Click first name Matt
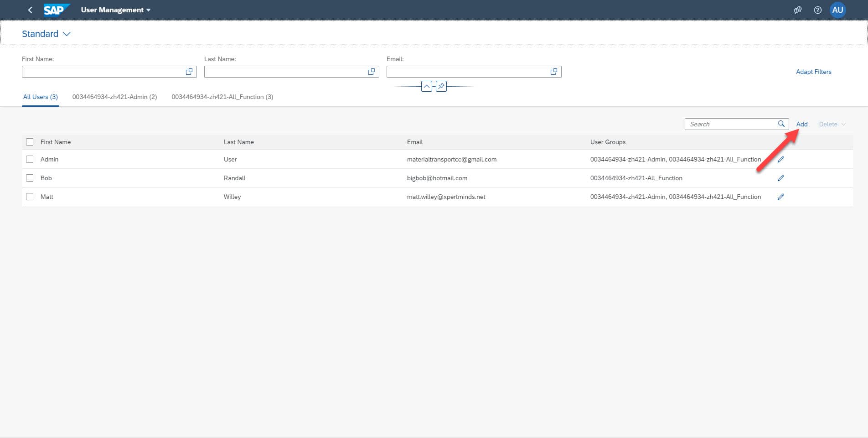Viewport: 868px width, 438px height. [47, 197]
